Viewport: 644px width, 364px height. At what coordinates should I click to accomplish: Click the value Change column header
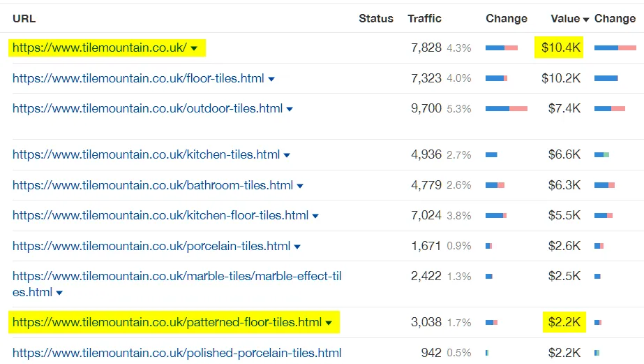coord(615,18)
